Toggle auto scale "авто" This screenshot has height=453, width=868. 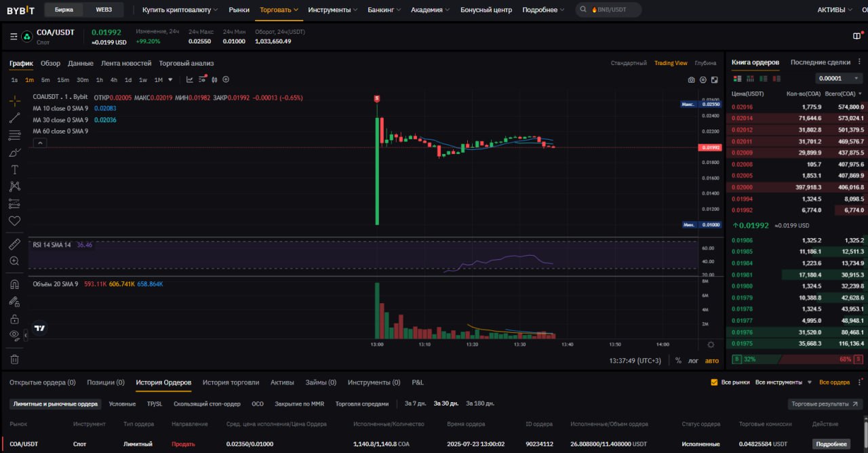[712, 361]
